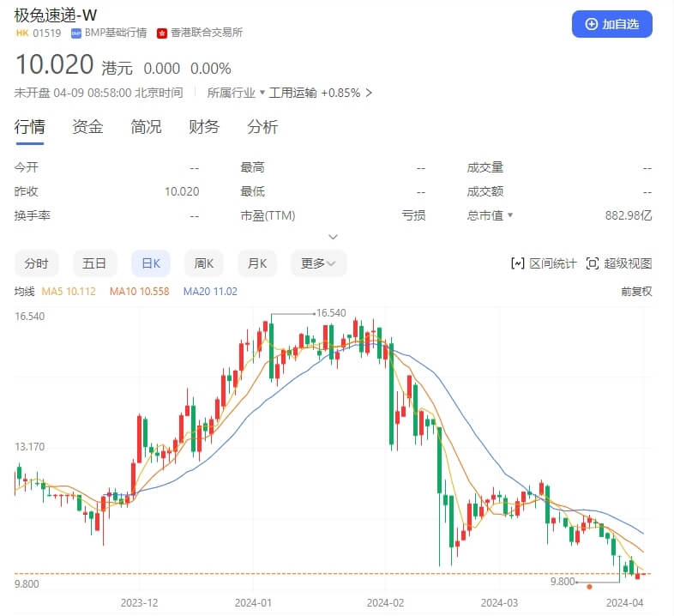Click the arrow after 工用运输 +0.85%
Viewport: 674px width, 616px height.
(x=369, y=93)
